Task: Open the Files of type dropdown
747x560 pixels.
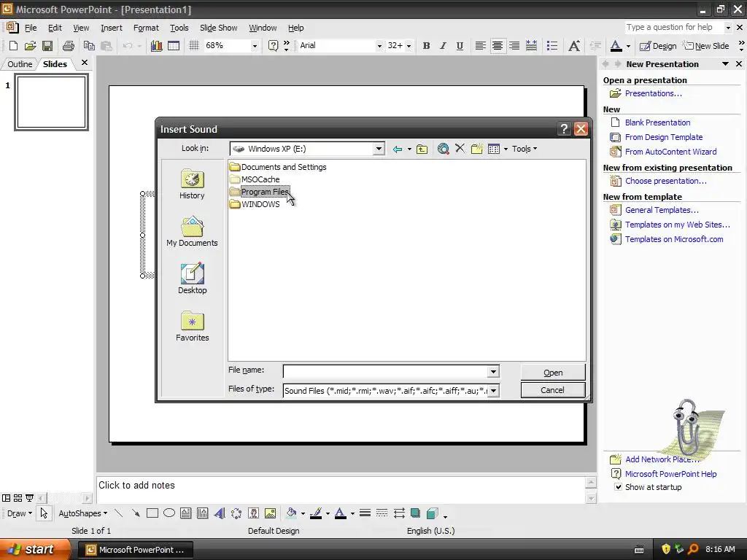Action: (494, 391)
